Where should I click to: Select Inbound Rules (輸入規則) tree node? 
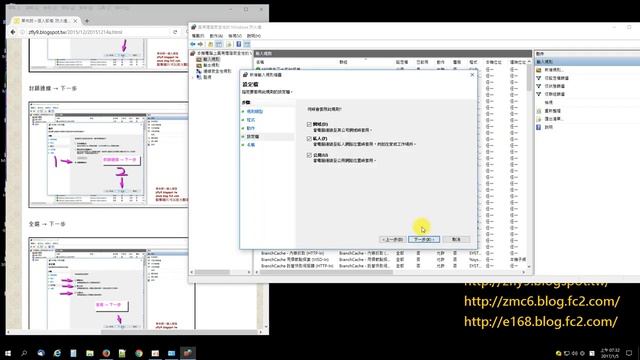(211, 60)
